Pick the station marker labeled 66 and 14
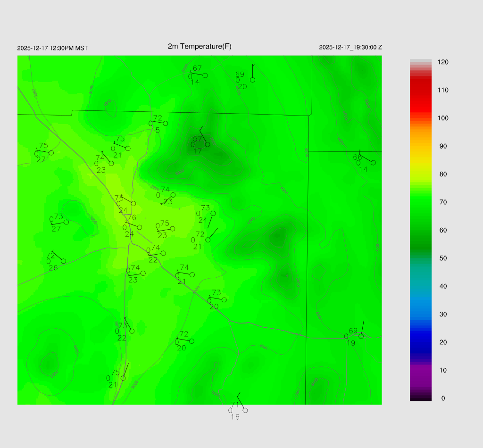The image size is (483, 448). point(373,163)
